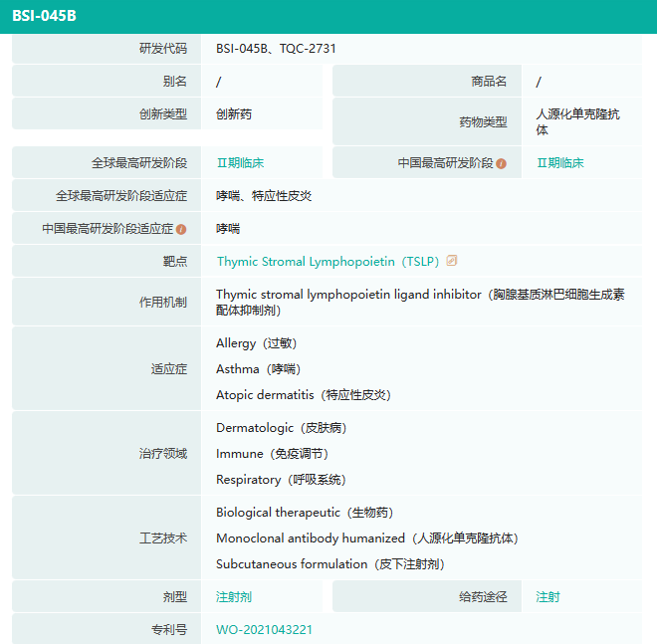Click Allergy（过敏）indication entry
Viewport: 657px width, 644px height.
click(257, 343)
